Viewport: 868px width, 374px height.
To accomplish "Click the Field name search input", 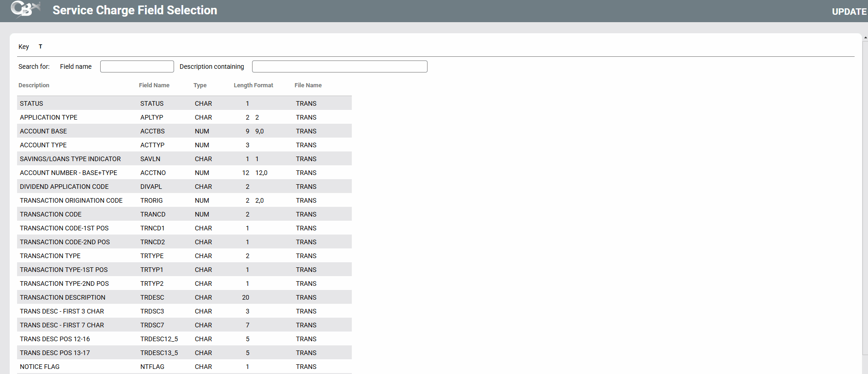I will [137, 66].
